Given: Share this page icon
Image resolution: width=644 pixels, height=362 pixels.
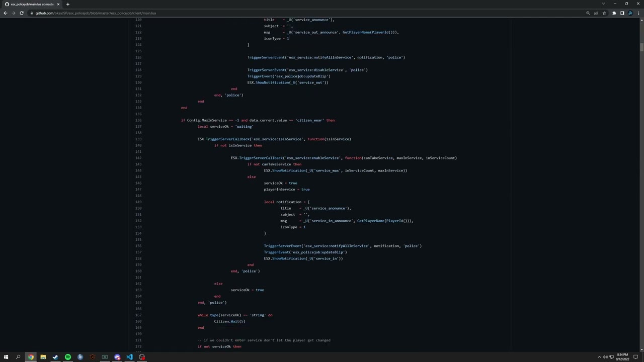Looking at the screenshot, I should 596,13.
